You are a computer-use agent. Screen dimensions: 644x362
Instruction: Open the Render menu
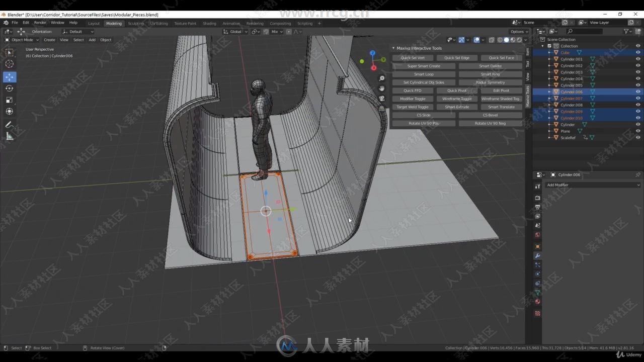(x=40, y=23)
